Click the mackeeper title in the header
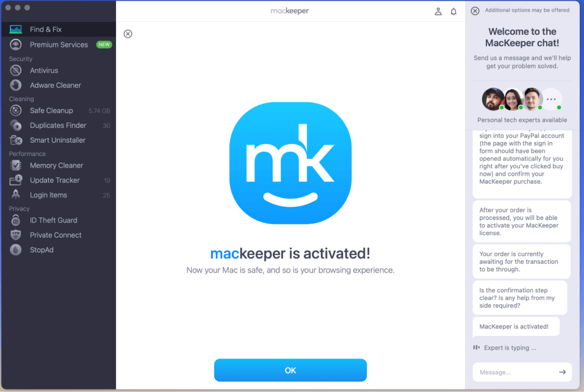This screenshot has height=392, width=584. [290, 11]
